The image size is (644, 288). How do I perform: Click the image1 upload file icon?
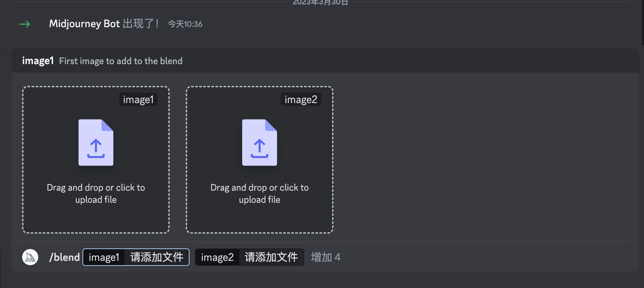tap(96, 142)
